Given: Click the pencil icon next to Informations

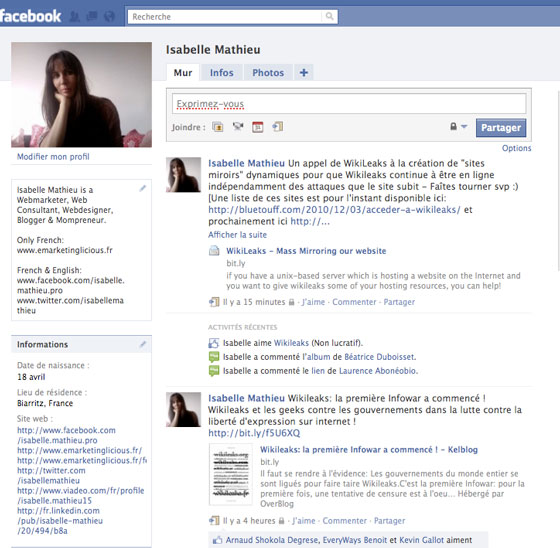Looking at the screenshot, I should (x=142, y=344).
